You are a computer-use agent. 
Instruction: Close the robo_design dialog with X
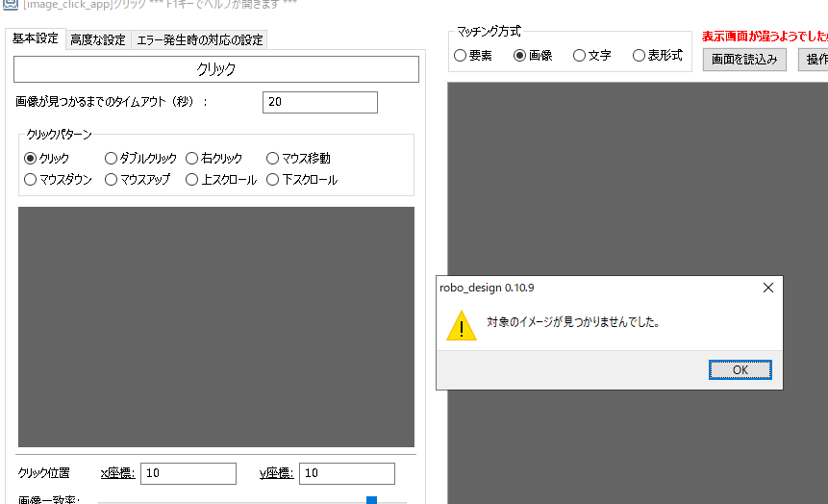(x=767, y=288)
